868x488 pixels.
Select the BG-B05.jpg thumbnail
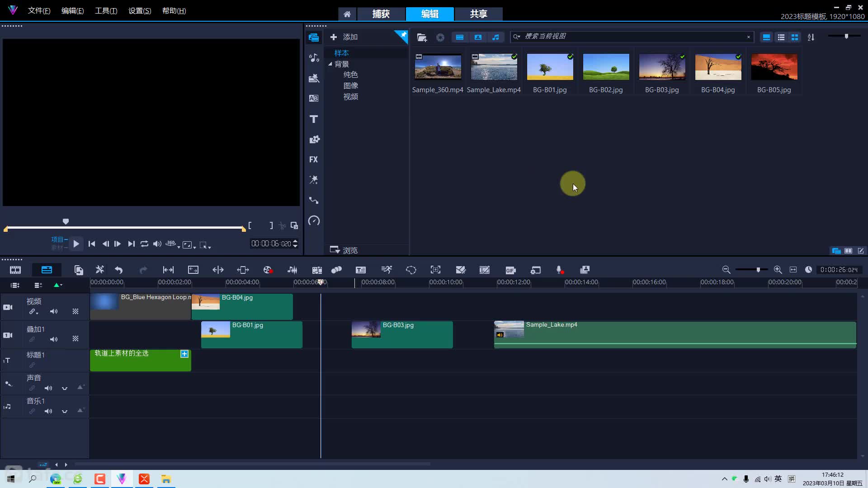774,67
